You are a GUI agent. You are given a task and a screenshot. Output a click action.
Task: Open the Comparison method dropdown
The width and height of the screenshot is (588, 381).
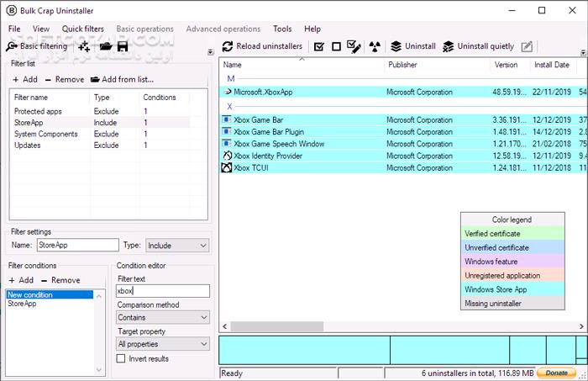tap(163, 318)
